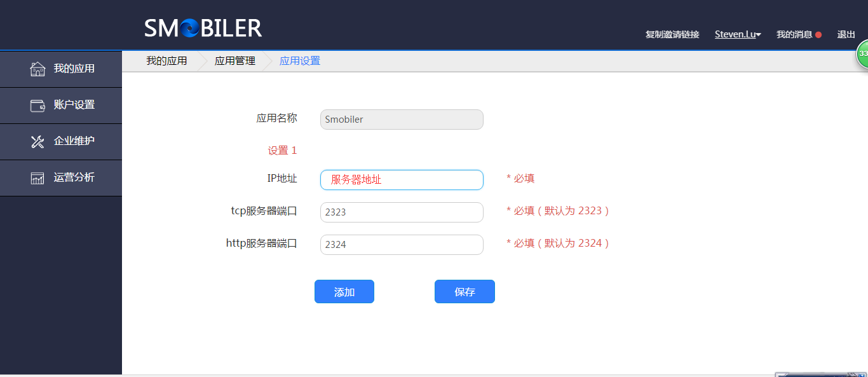Click the chart icon beside 运营分析
The height and width of the screenshot is (377, 868).
pos(38,178)
